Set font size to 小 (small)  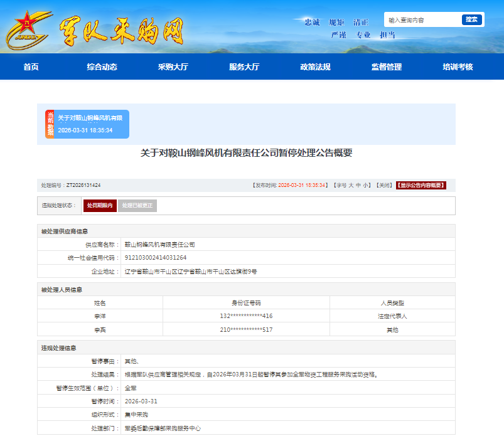[366, 186]
